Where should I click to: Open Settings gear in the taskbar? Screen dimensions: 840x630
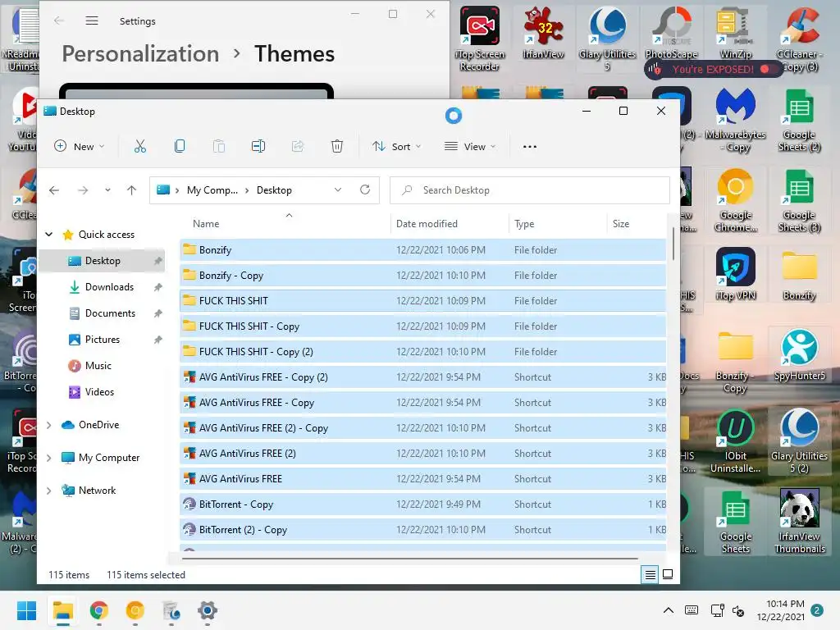208,610
